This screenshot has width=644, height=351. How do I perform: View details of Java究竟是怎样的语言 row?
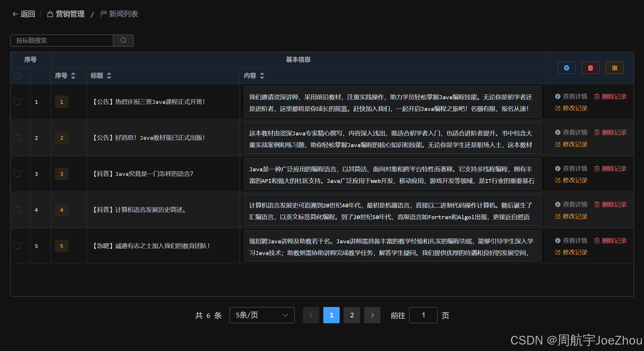tap(571, 169)
